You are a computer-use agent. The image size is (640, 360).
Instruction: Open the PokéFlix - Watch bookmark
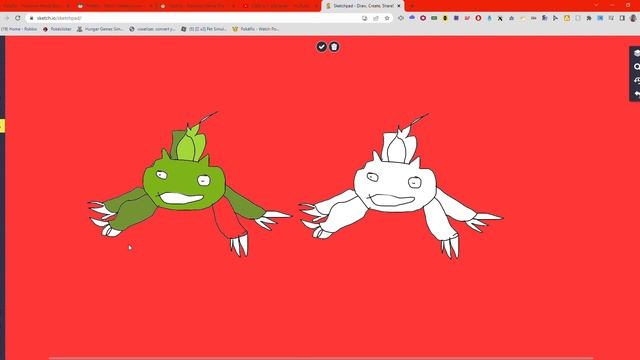256,29
